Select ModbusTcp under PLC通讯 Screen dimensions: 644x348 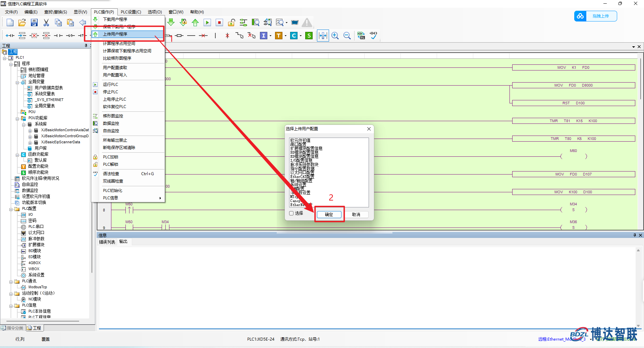[x=38, y=287]
